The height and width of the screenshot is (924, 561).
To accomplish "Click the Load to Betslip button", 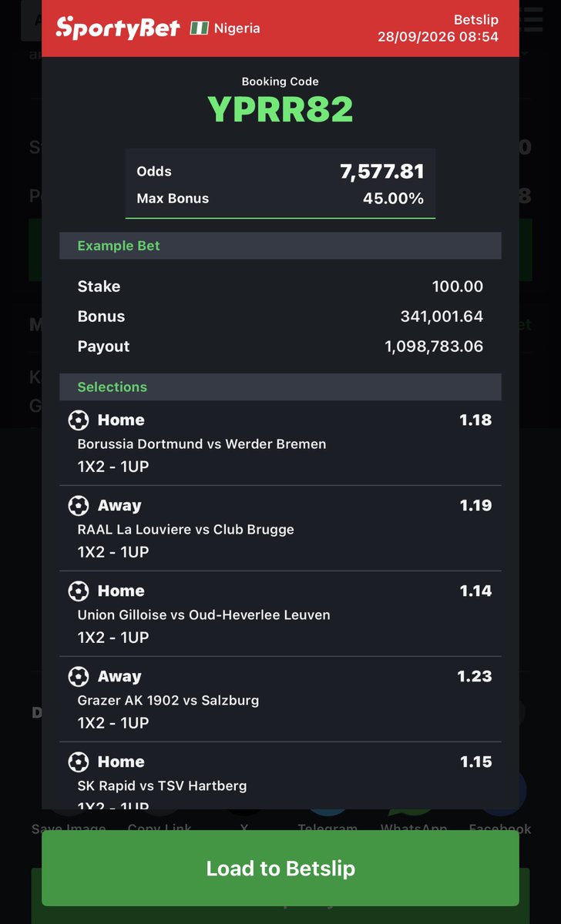I will click(280, 869).
